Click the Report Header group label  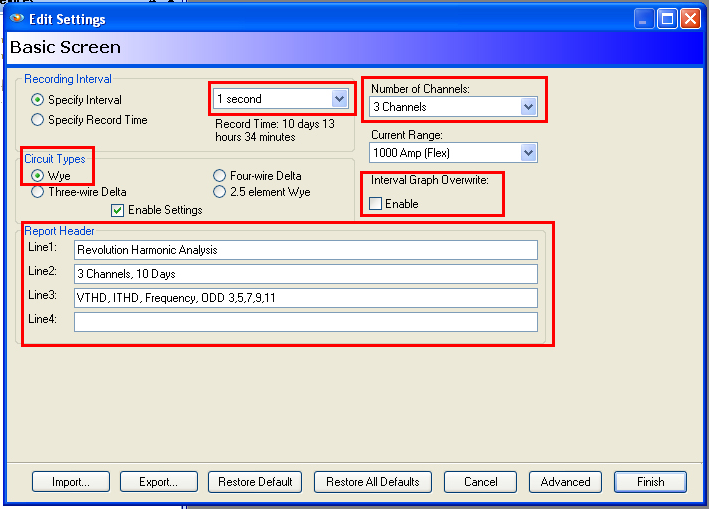click(59, 231)
